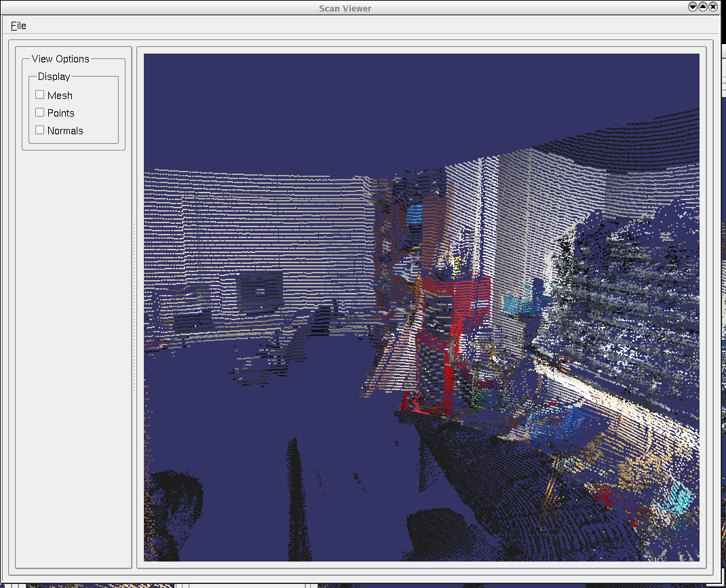Close the Scan Viewer window

(x=713, y=7)
